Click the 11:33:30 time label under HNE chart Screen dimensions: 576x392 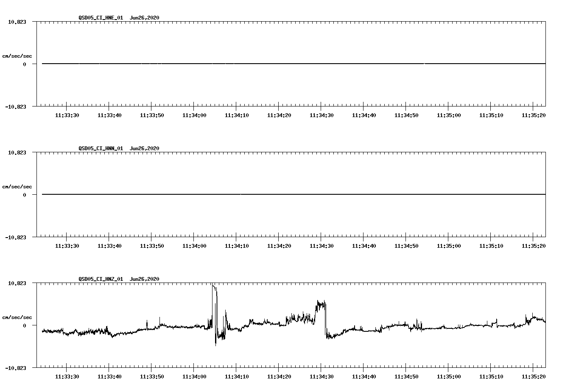(67, 115)
